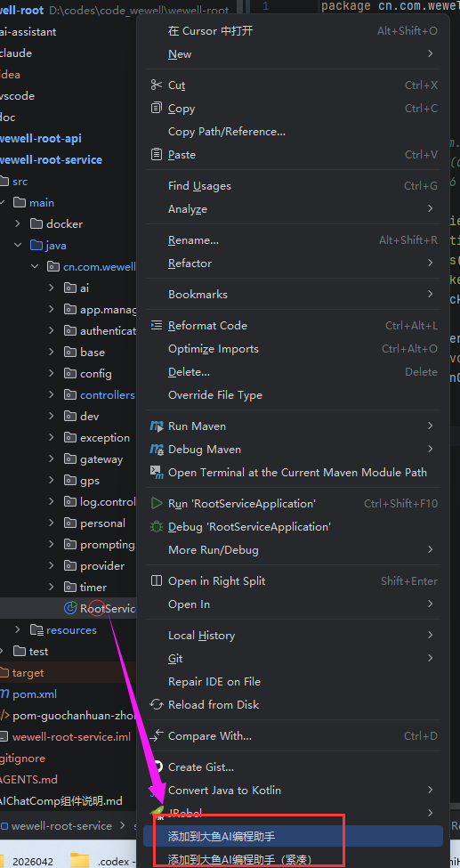
Task: Click the Create Gist GitHub icon
Action: pos(157,767)
